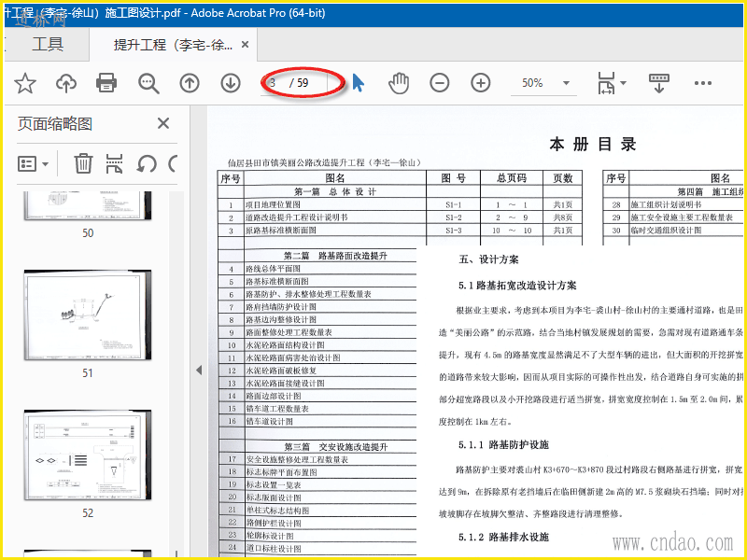Click the cloud upload icon
This screenshot has width=747, height=560.
pyautogui.click(x=66, y=83)
